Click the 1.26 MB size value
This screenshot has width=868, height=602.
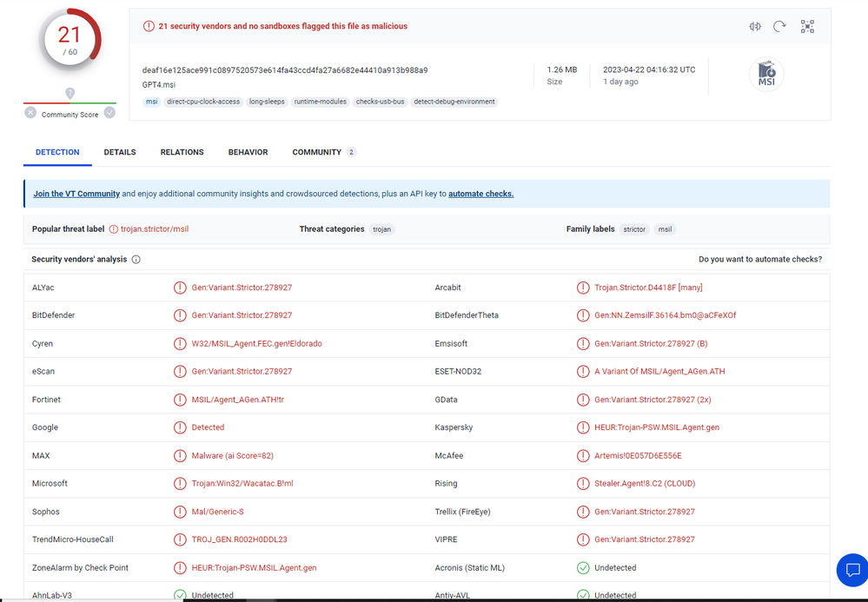pos(562,69)
